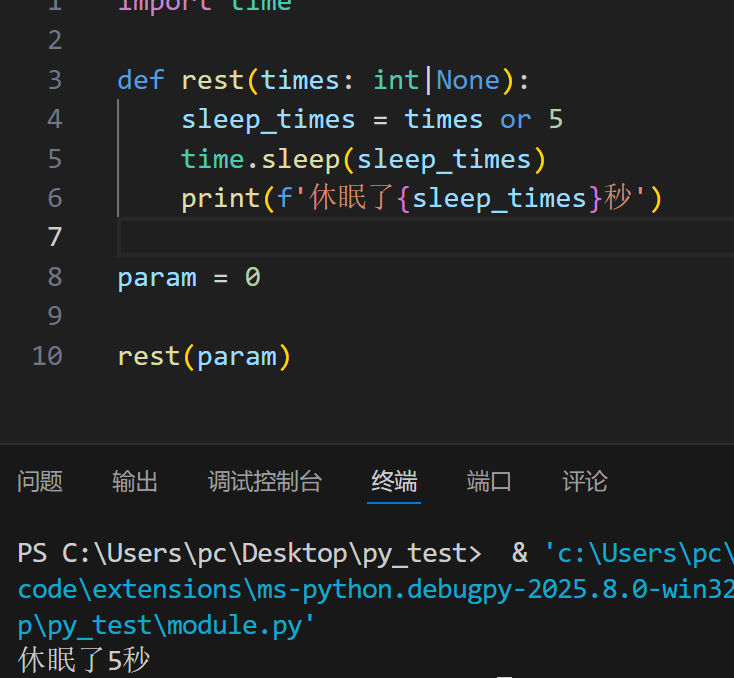Open the 问题 panel tab
Screen dimensions: 734x678
coord(40,481)
